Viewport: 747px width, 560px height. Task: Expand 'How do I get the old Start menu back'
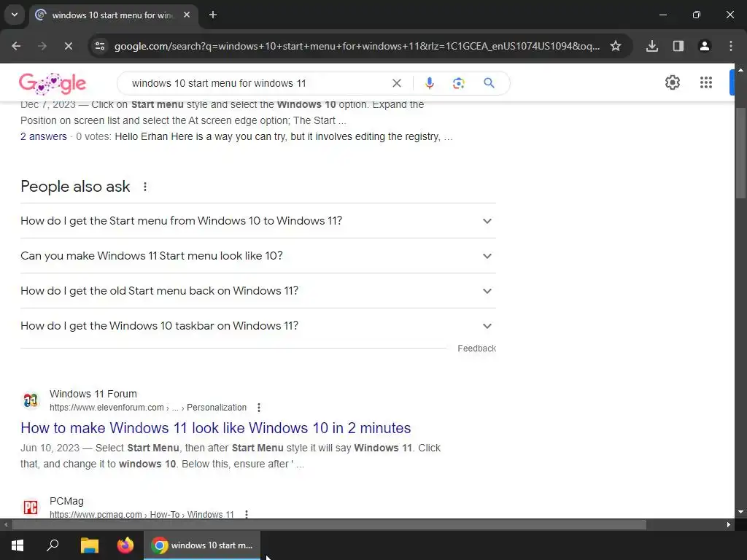click(x=258, y=291)
